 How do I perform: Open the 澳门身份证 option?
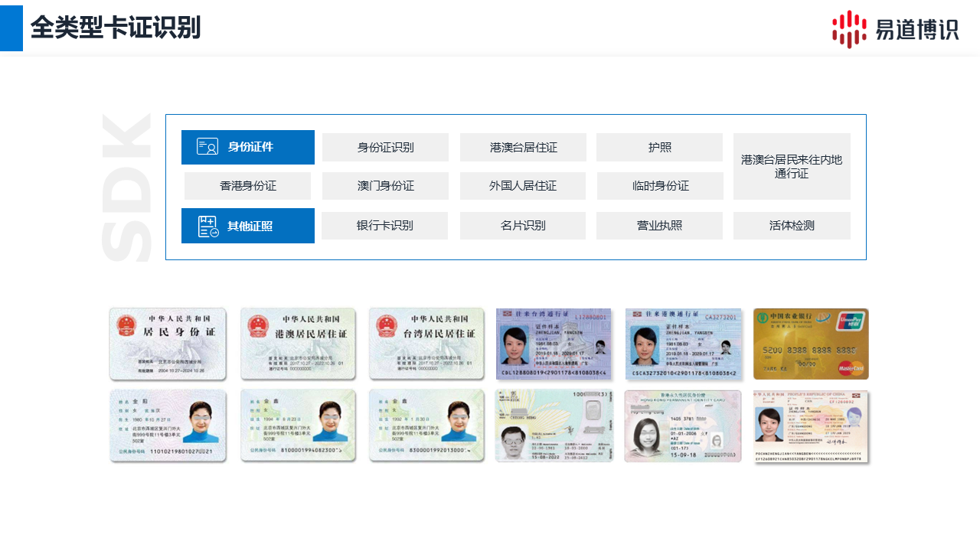point(385,186)
